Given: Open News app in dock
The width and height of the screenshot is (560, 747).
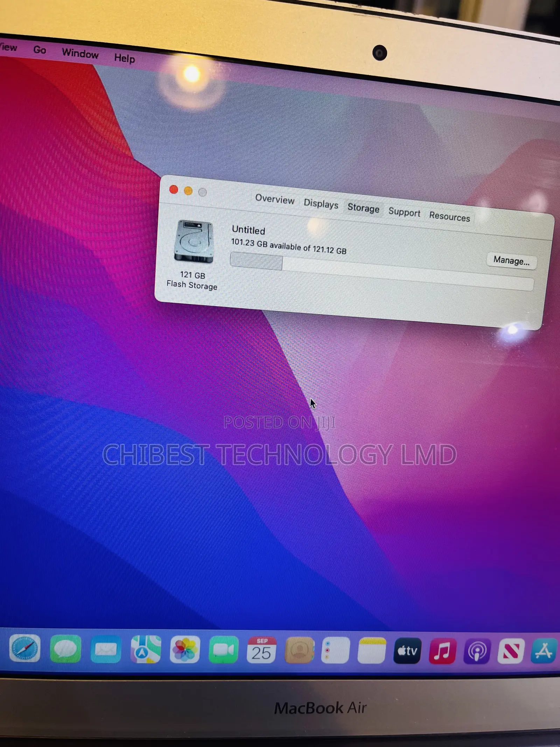Looking at the screenshot, I should [x=511, y=651].
